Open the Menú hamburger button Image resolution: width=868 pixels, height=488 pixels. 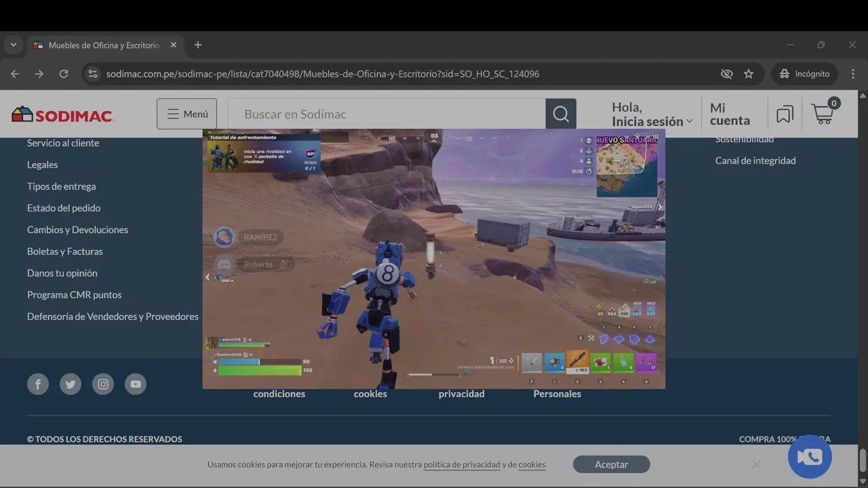coord(187,114)
